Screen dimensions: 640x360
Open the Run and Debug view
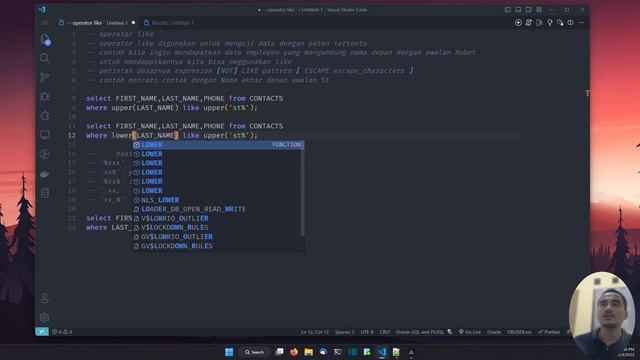click(45, 96)
